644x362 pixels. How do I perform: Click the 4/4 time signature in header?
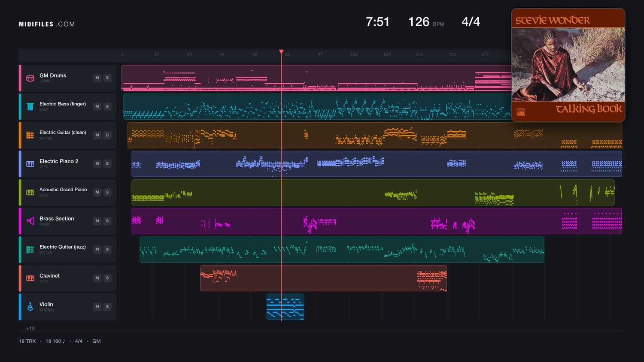tap(471, 22)
